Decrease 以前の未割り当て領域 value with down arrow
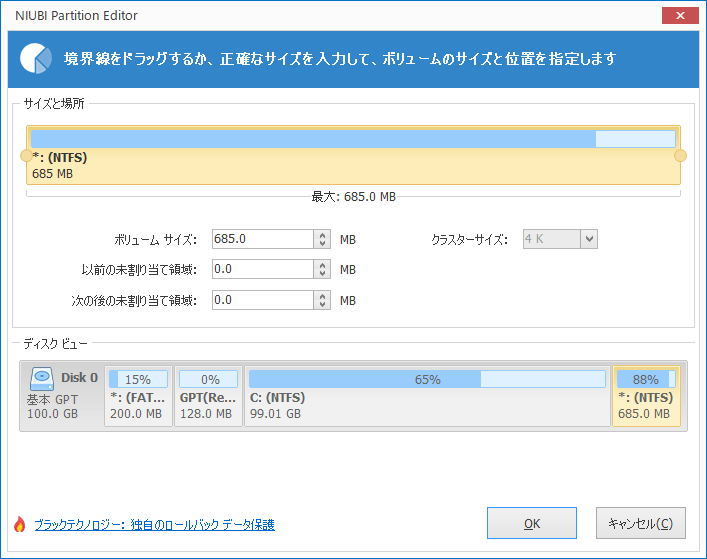This screenshot has height=559, width=707. (x=322, y=274)
